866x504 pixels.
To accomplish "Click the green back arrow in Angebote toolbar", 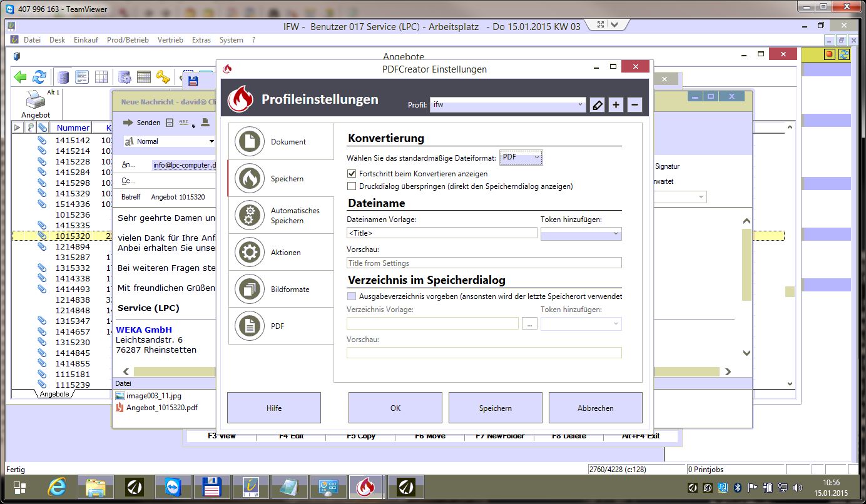I will click(21, 77).
